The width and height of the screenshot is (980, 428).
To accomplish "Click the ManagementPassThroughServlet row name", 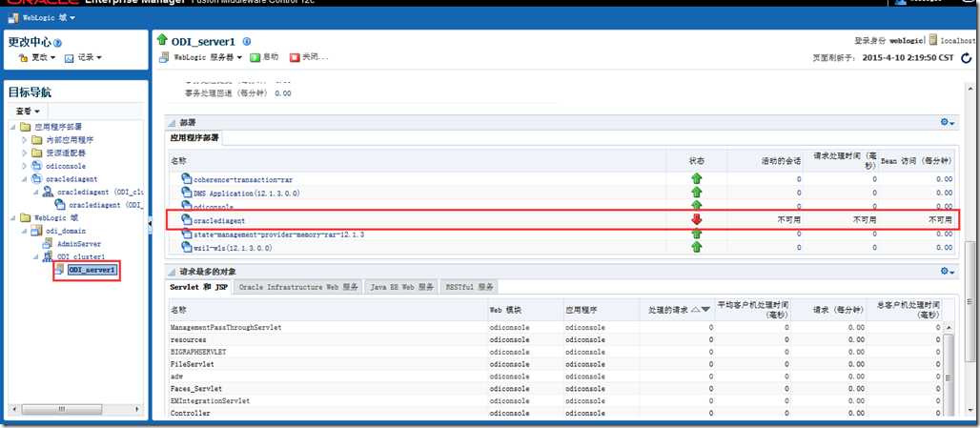I will [226, 327].
